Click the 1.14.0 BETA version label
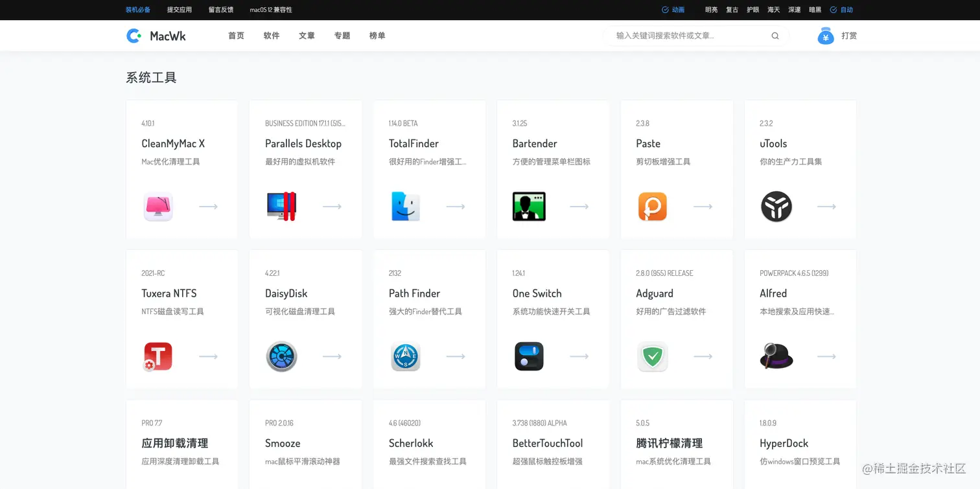Screen dimensions: 980x489 tap(403, 123)
